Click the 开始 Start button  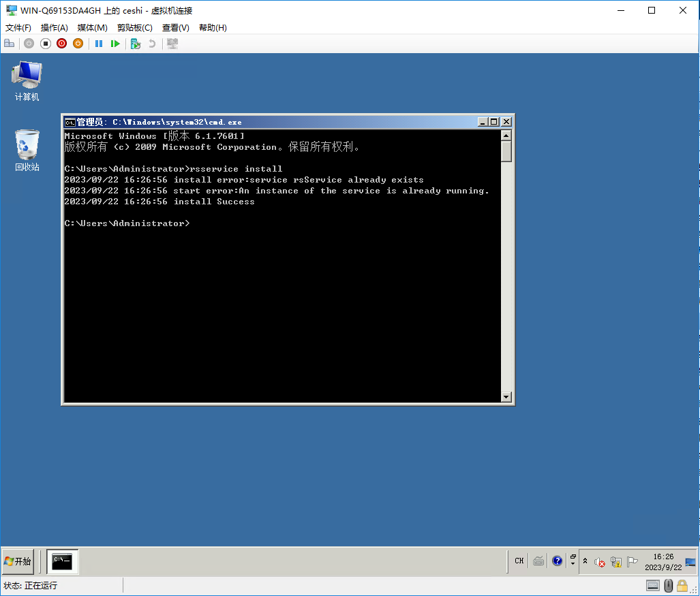tap(18, 561)
